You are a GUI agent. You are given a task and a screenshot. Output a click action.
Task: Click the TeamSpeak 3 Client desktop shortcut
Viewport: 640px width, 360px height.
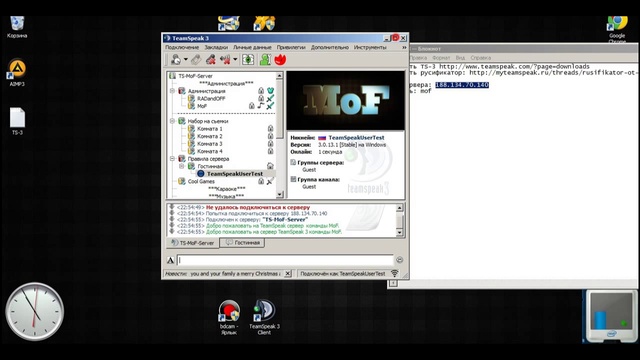[264, 317]
